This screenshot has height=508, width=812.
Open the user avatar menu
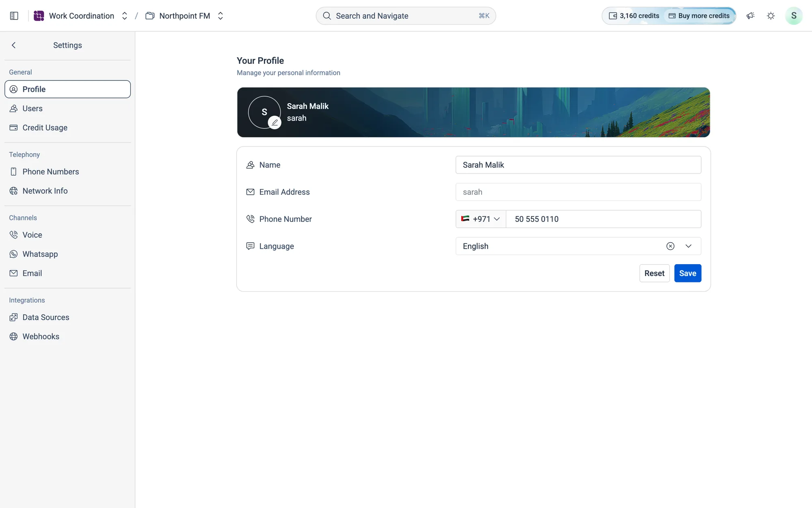[794, 16]
